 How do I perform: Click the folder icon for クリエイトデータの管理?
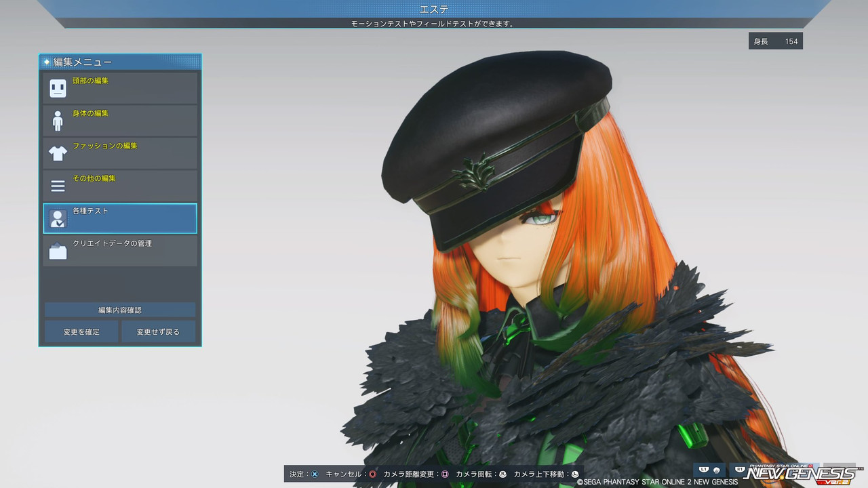58,251
